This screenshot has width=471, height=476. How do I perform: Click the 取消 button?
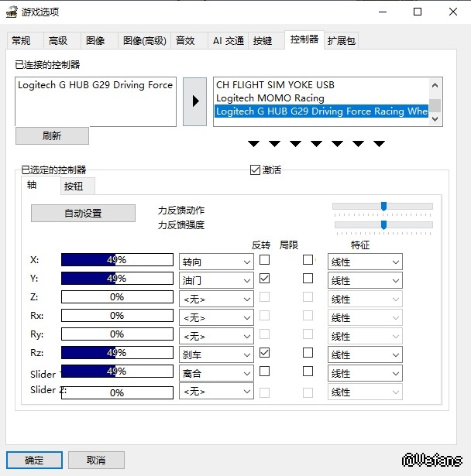[x=96, y=461]
